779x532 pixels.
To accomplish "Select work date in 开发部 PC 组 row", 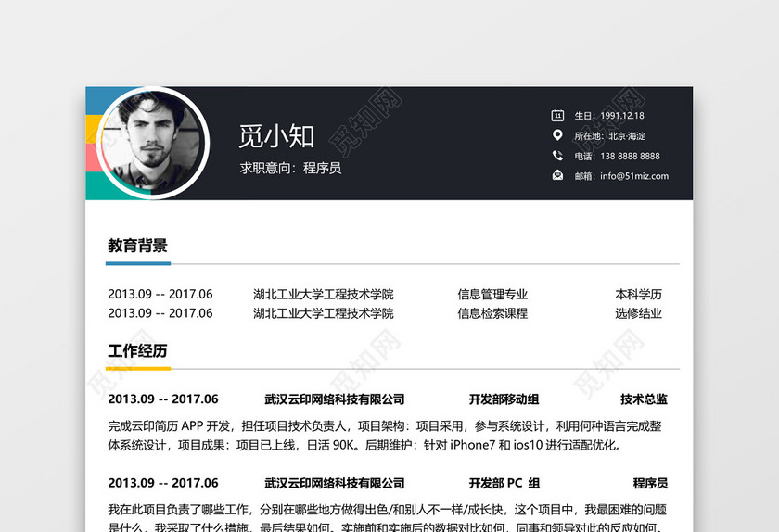I will (163, 483).
